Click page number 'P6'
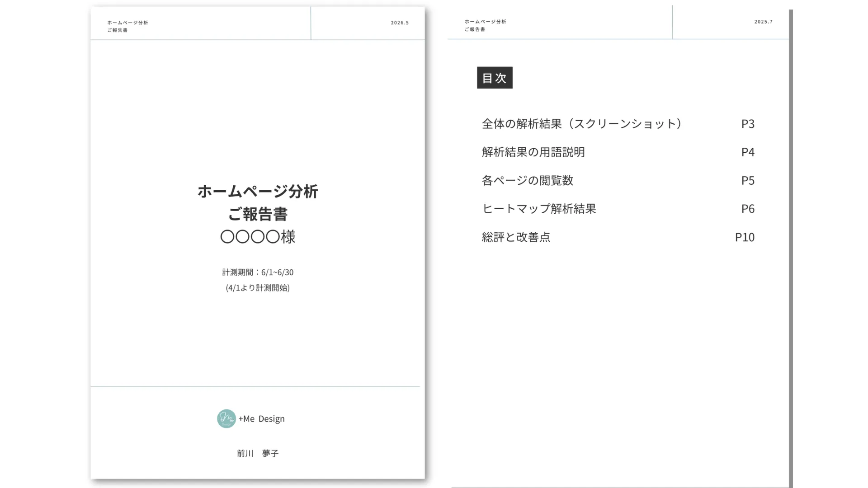This screenshot has width=868, height=488. [x=748, y=208]
